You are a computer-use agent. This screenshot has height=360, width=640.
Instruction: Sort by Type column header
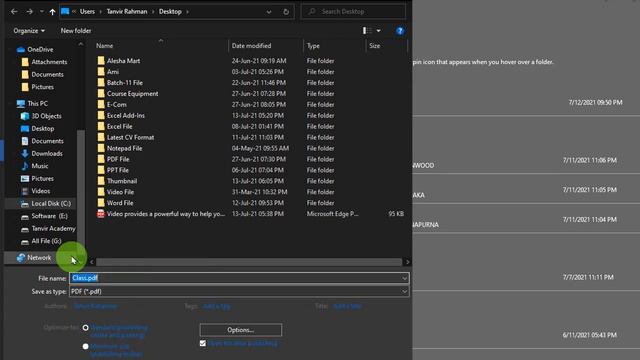click(313, 46)
